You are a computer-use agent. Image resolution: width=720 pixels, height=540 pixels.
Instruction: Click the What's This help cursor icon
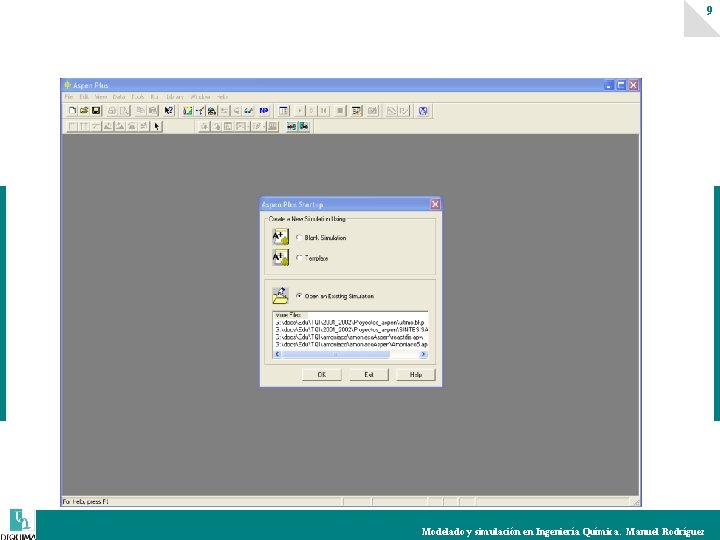[x=169, y=111]
